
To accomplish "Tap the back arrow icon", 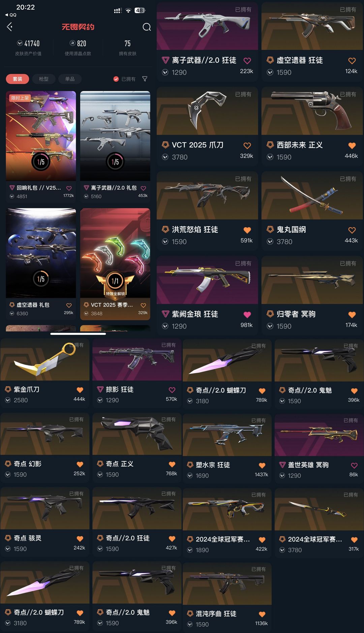I will click(10, 27).
